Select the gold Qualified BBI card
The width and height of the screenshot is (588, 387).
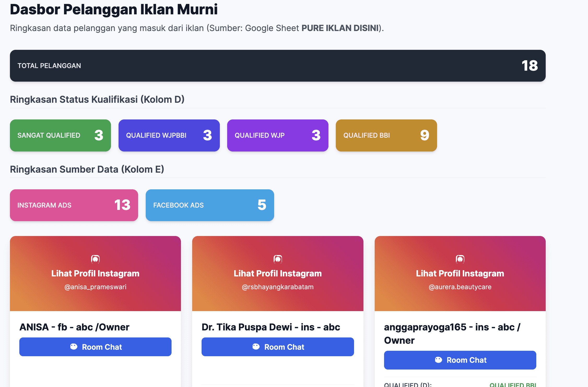pyautogui.click(x=386, y=135)
